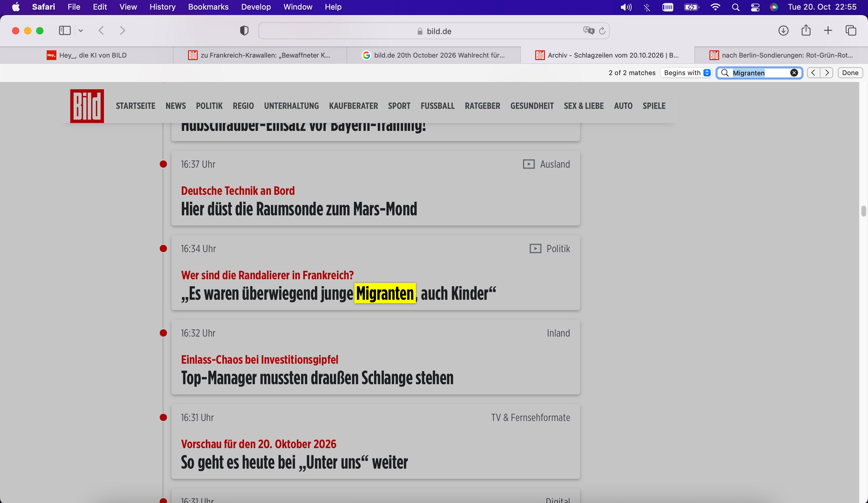Open the 'Begins with' match dropdown
This screenshot has width=868, height=503.
(687, 73)
